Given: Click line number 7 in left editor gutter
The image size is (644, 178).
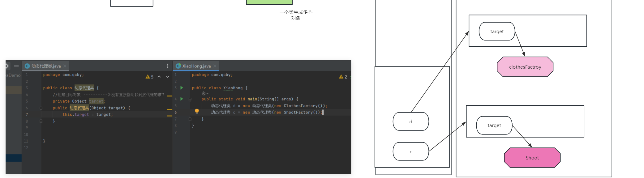Looking at the screenshot, I should [x=27, y=115].
